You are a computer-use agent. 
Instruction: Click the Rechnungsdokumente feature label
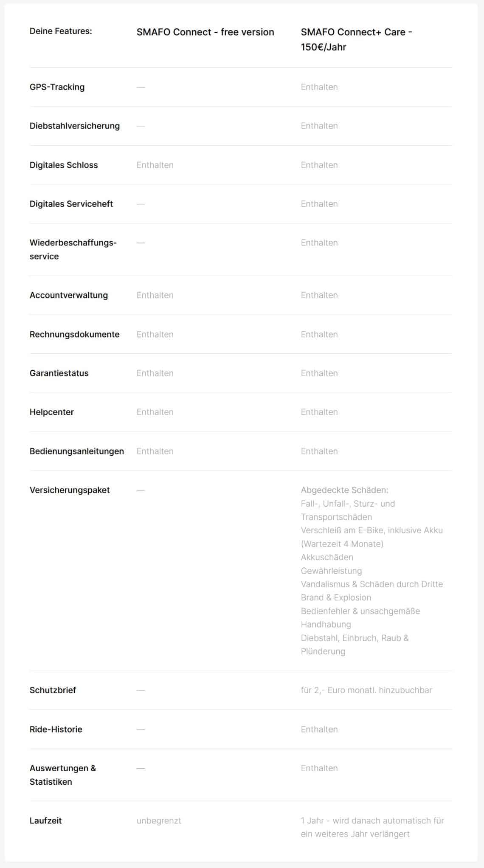click(x=74, y=334)
